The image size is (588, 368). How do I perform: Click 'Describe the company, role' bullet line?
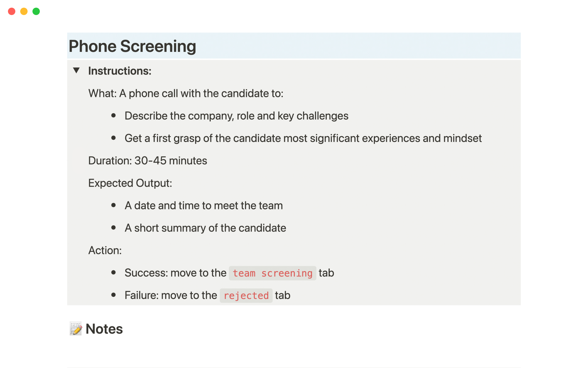(236, 116)
